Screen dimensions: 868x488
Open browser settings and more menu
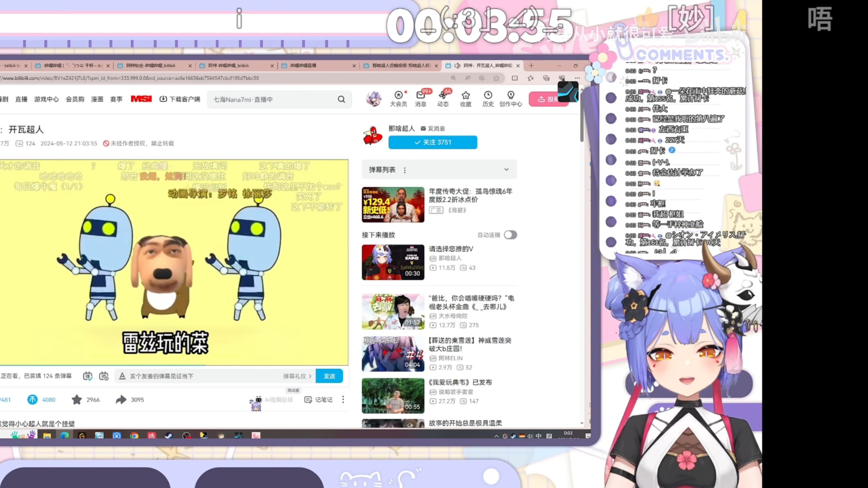(x=577, y=78)
